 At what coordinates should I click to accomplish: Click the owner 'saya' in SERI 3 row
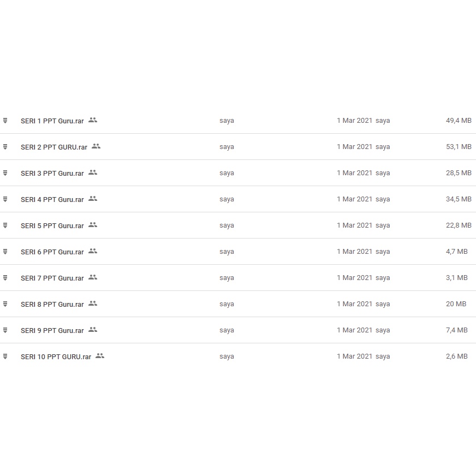pos(227,173)
